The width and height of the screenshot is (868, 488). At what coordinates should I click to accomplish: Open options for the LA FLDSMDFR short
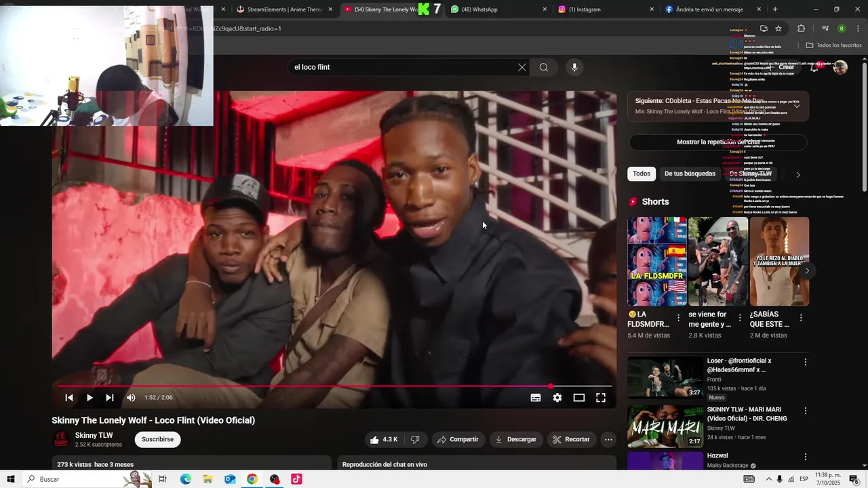tap(679, 318)
